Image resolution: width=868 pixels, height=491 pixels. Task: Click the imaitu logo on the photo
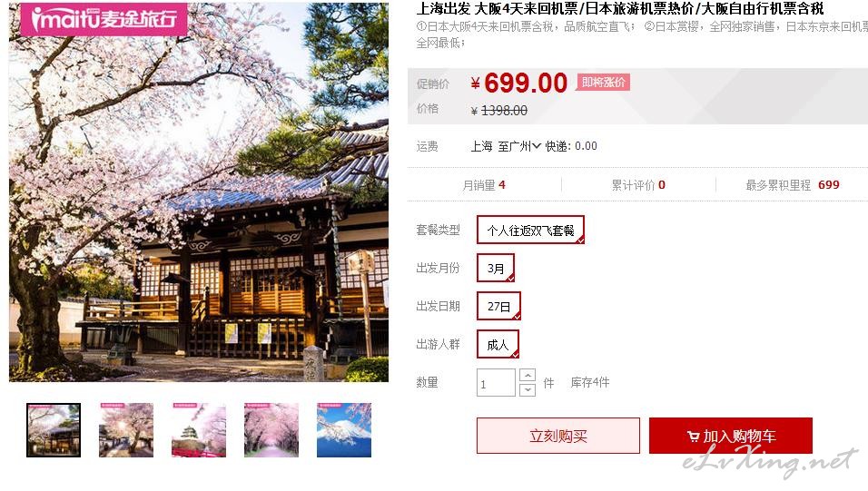click(104, 19)
